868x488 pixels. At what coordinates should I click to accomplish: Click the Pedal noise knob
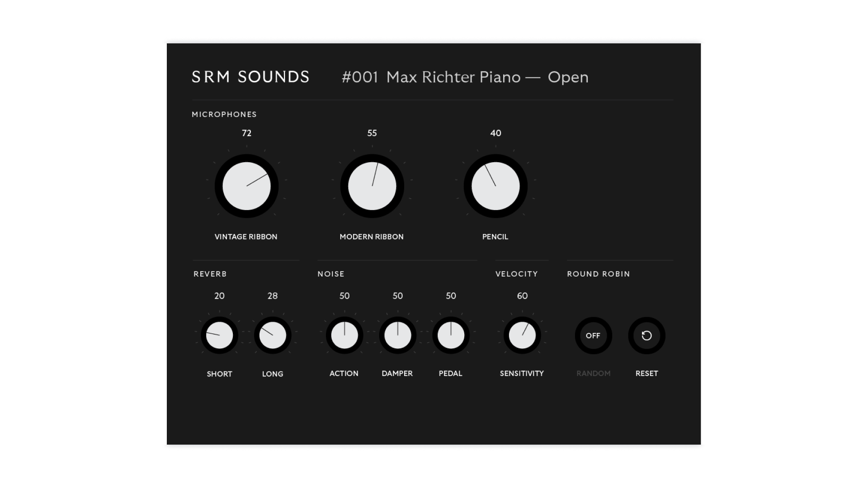tap(451, 335)
